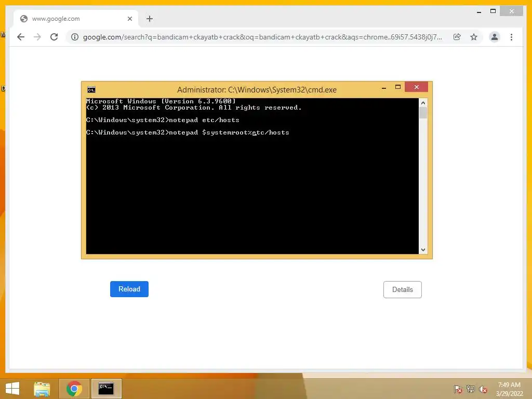Maximize the cmd.exe window
Screen dimensions: 532x399
click(x=398, y=87)
